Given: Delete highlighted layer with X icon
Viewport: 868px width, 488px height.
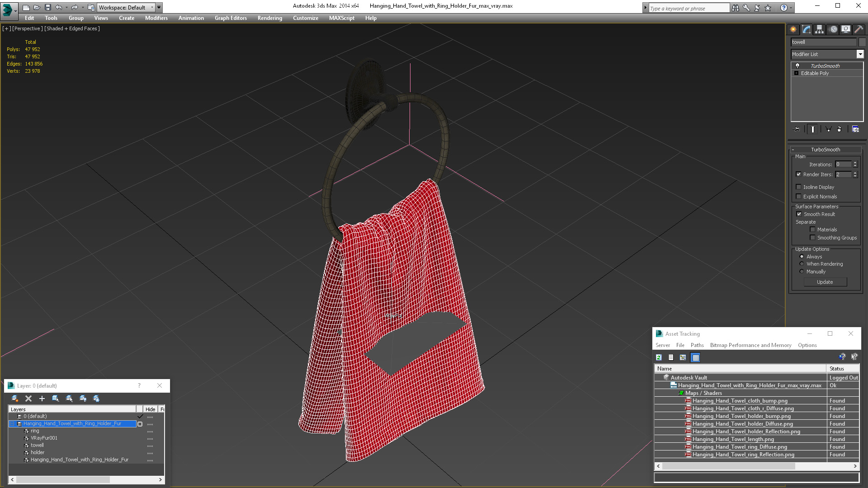Looking at the screenshot, I should 28,399.
